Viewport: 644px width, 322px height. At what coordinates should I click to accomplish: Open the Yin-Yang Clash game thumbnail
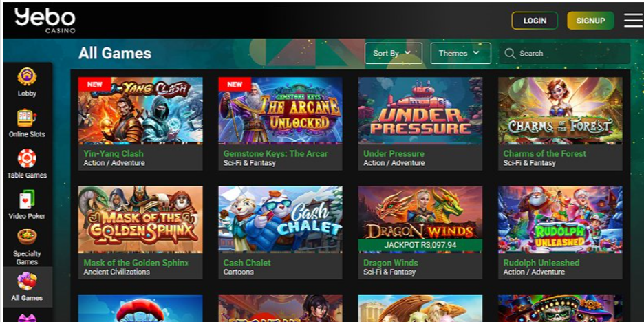[x=140, y=110]
